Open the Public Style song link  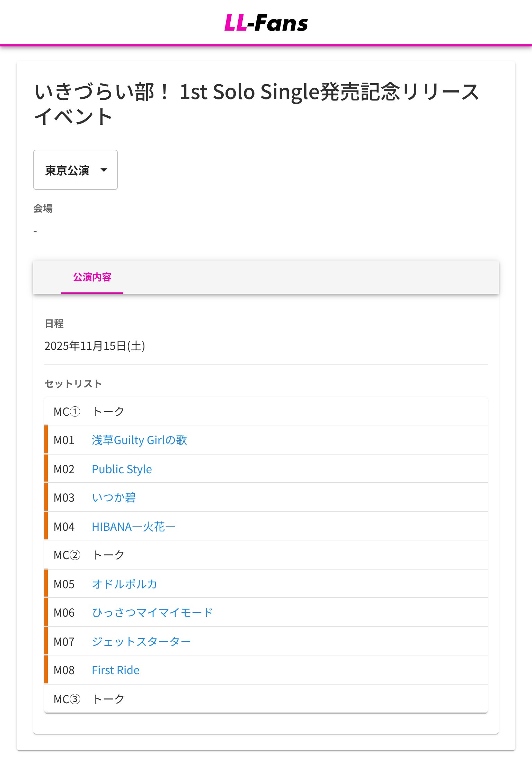click(x=122, y=469)
